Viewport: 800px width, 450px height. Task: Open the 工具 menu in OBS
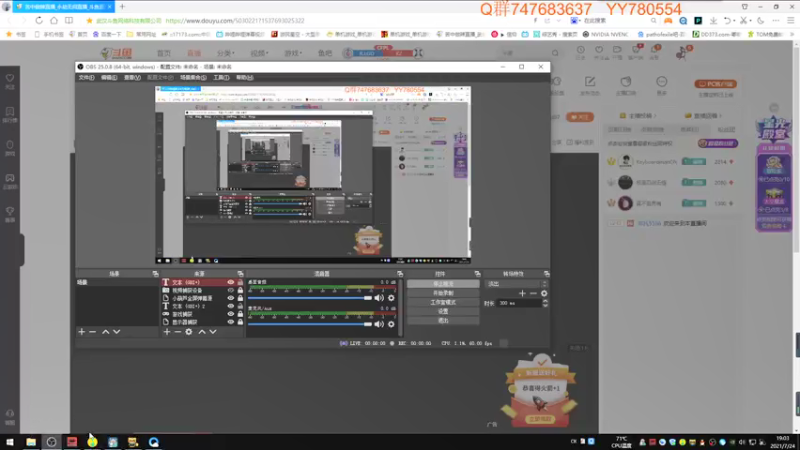point(221,78)
